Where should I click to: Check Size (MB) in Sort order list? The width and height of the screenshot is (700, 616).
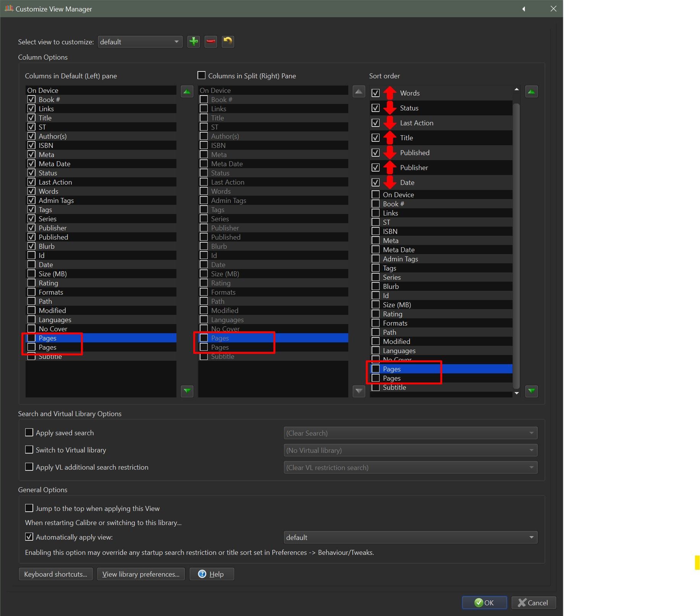pyautogui.click(x=376, y=305)
